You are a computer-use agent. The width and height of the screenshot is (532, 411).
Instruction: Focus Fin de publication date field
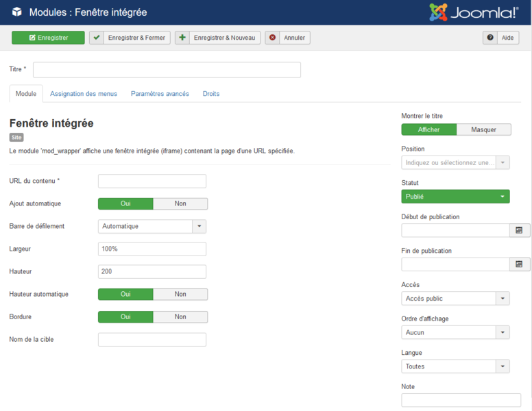point(455,264)
